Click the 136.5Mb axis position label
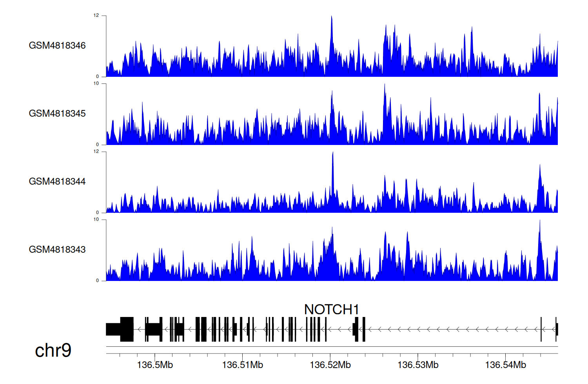 155,365
